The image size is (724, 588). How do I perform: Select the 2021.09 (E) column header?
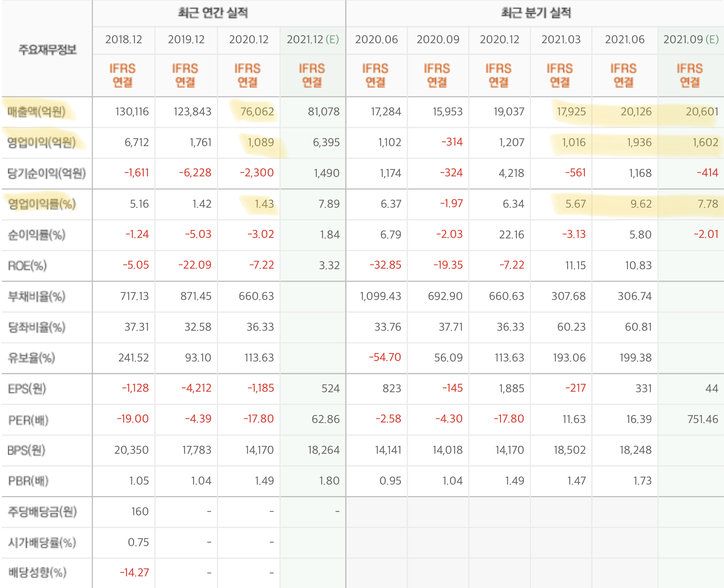691,39
